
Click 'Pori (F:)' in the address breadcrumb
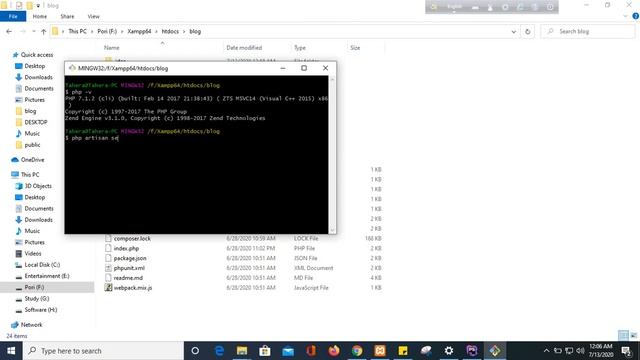(107, 31)
